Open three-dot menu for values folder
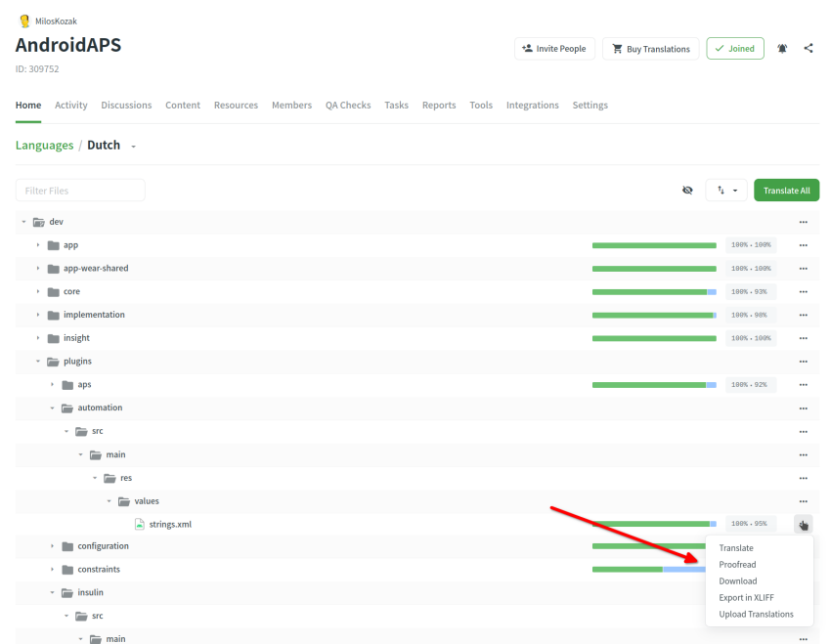Screen dimensions: 830x644 pyautogui.click(x=803, y=501)
